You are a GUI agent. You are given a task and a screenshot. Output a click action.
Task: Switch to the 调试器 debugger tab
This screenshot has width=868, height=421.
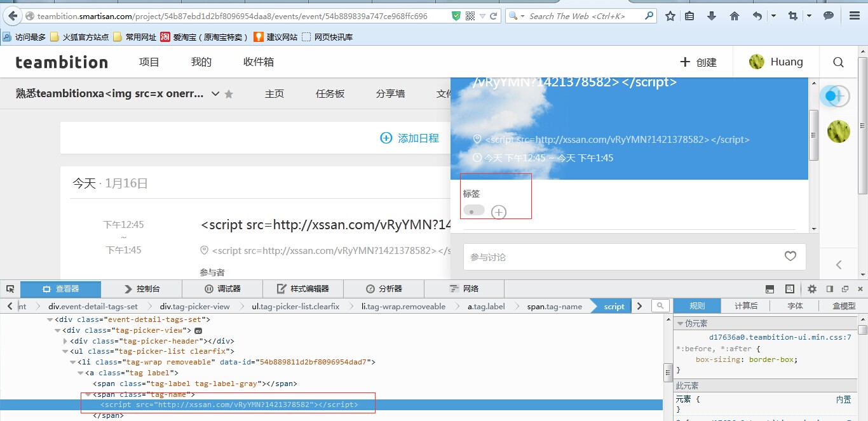pyautogui.click(x=222, y=289)
